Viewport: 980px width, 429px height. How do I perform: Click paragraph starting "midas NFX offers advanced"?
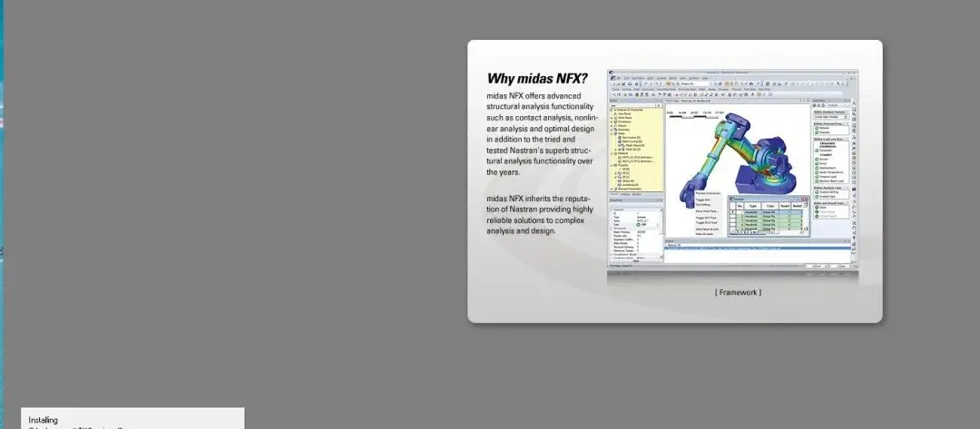[543, 134]
